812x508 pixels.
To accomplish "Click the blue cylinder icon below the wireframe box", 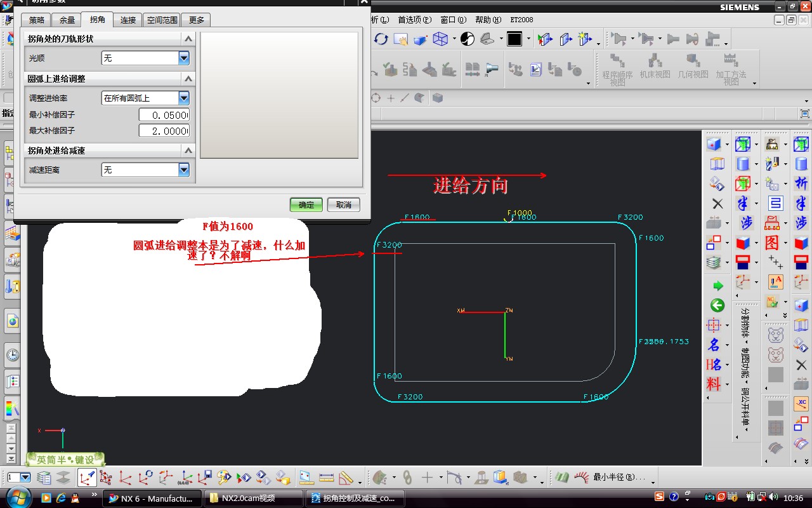I will [x=743, y=164].
